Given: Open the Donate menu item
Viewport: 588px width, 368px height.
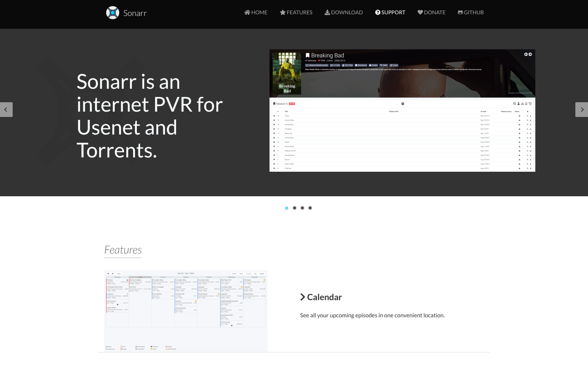Looking at the screenshot, I should point(432,12).
